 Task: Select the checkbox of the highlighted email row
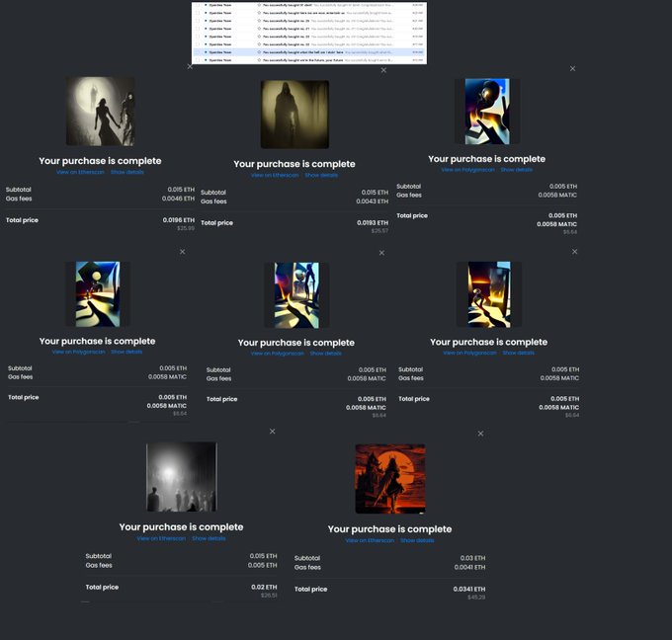click(197, 52)
